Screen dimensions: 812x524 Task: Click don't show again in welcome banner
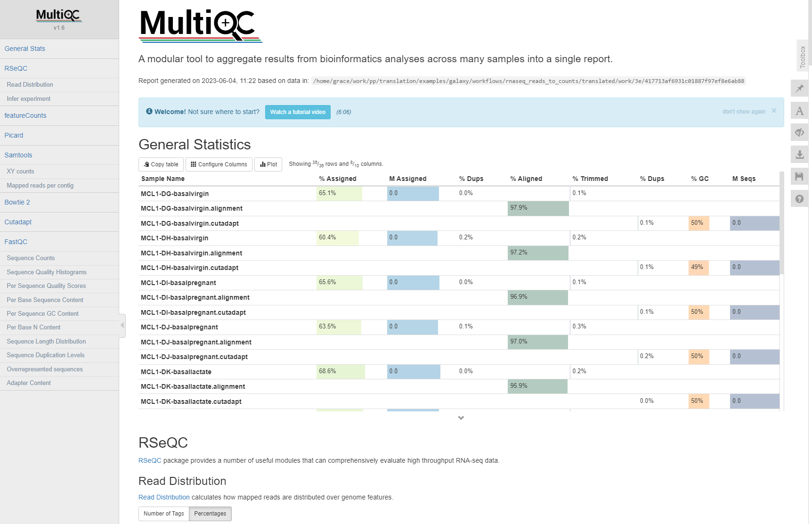tap(744, 112)
